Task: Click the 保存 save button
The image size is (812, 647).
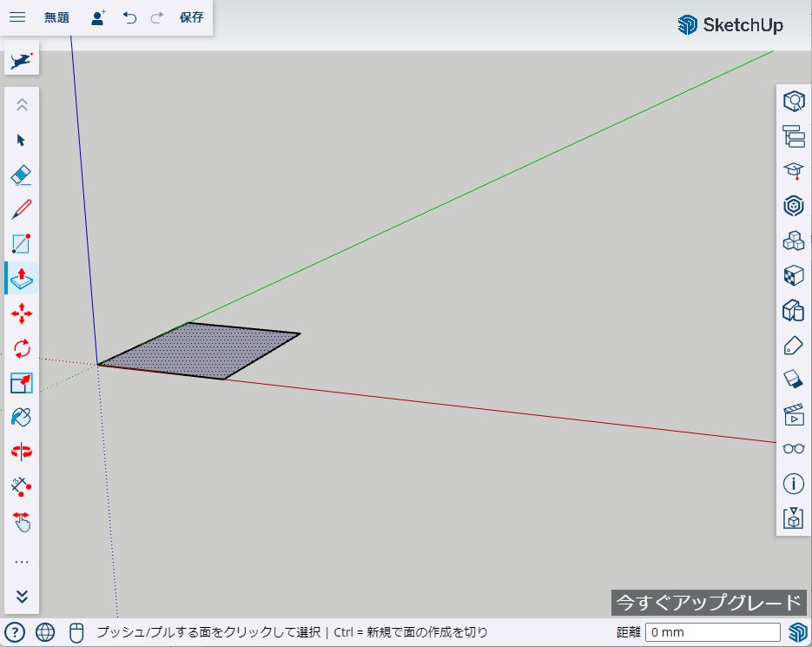Action: 191,17
